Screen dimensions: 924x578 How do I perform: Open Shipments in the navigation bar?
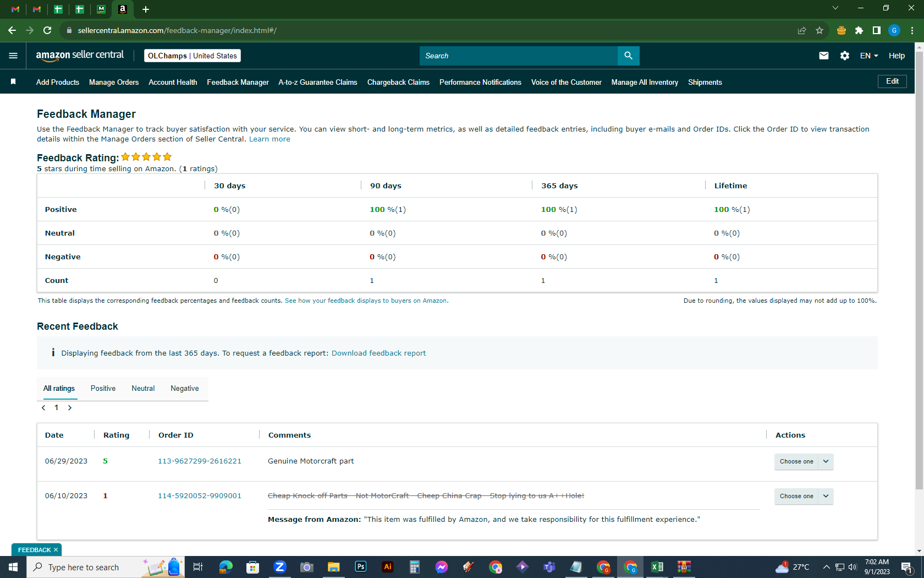[705, 82]
